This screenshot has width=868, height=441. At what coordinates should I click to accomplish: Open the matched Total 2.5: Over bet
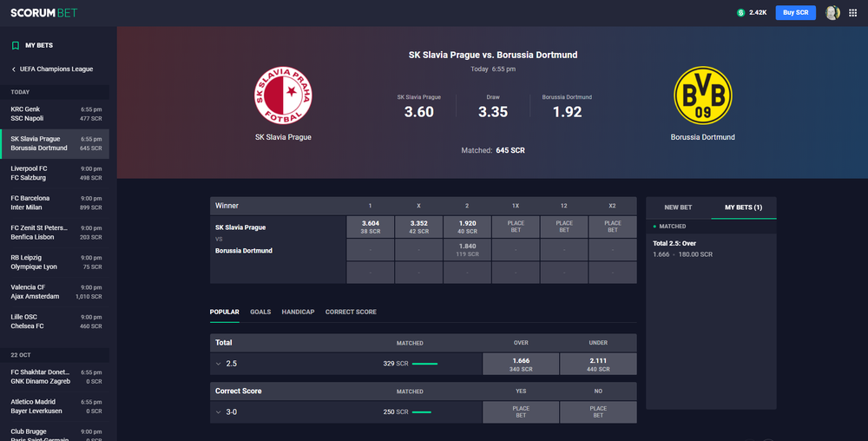click(711, 249)
